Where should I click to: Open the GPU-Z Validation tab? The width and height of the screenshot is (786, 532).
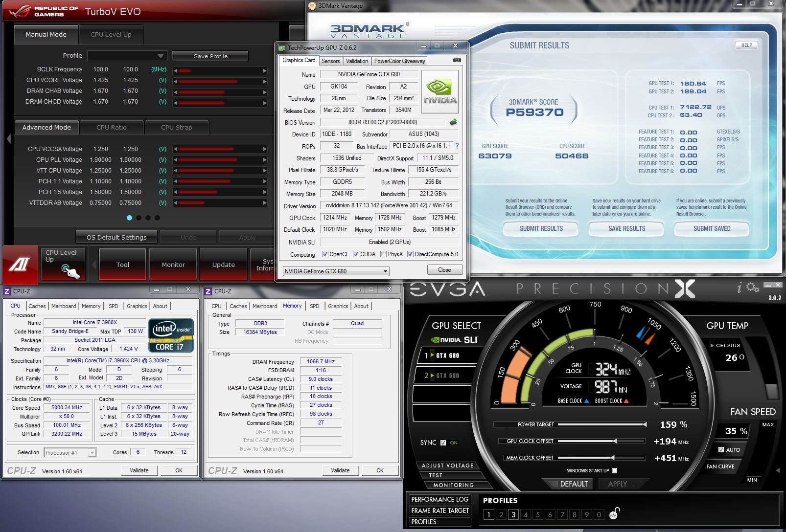pyautogui.click(x=357, y=61)
